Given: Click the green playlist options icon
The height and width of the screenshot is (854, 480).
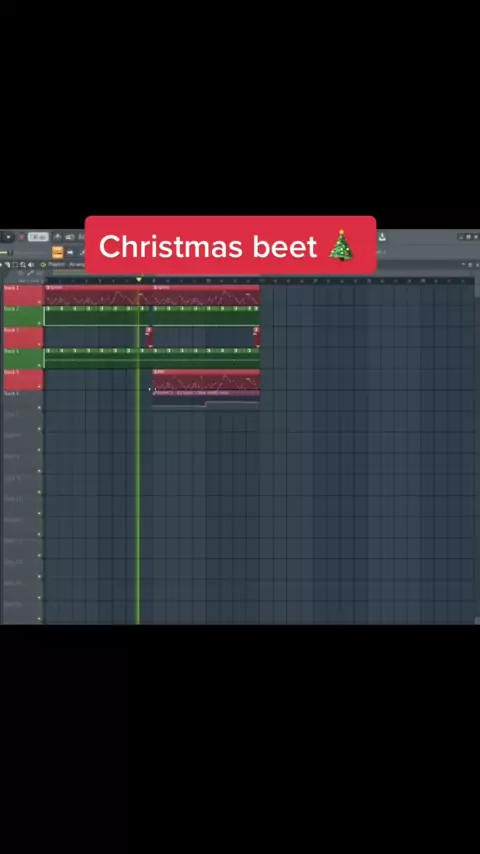Looking at the screenshot, I should [44, 265].
